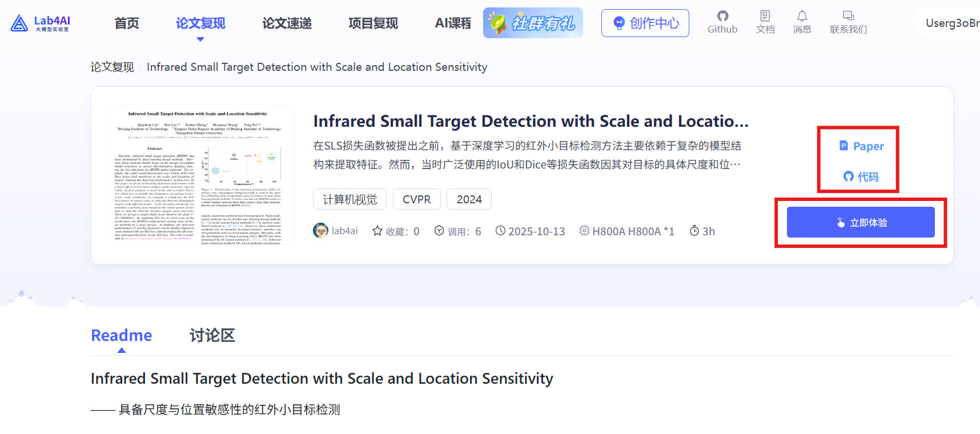The image size is (980, 434).
Task: Open the 文档 documents icon
Action: coord(765,16)
